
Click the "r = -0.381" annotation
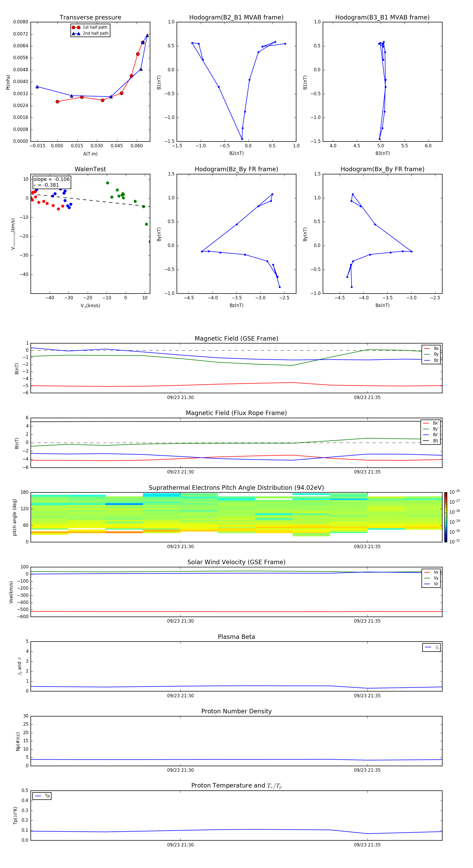[47, 185]
